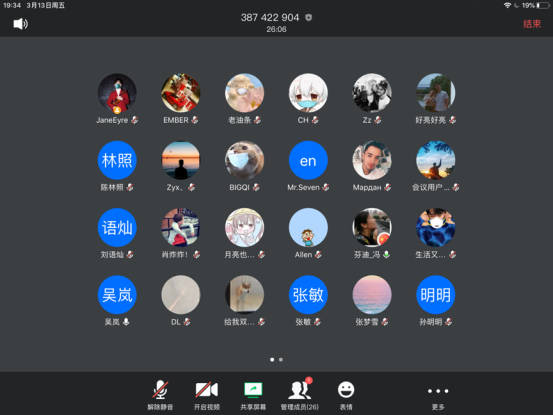Select Allen's cartoon avatar
This screenshot has height=415, width=553.
tap(308, 227)
